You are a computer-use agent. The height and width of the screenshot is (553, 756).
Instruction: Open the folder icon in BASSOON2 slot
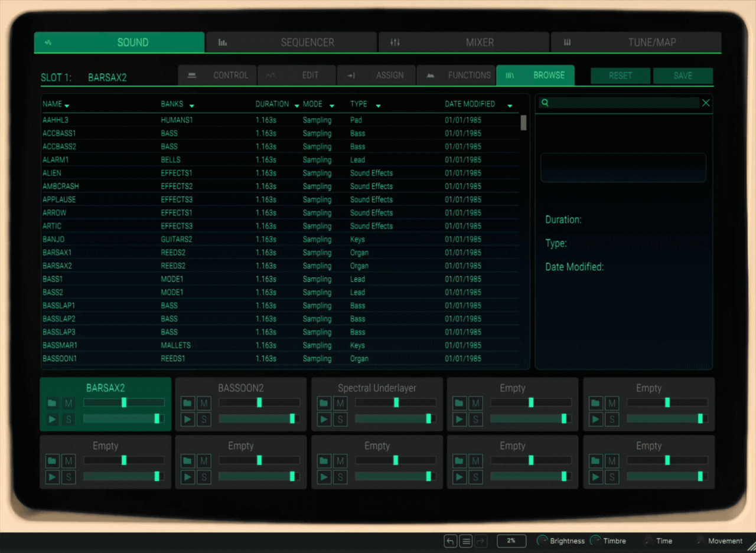click(x=188, y=403)
